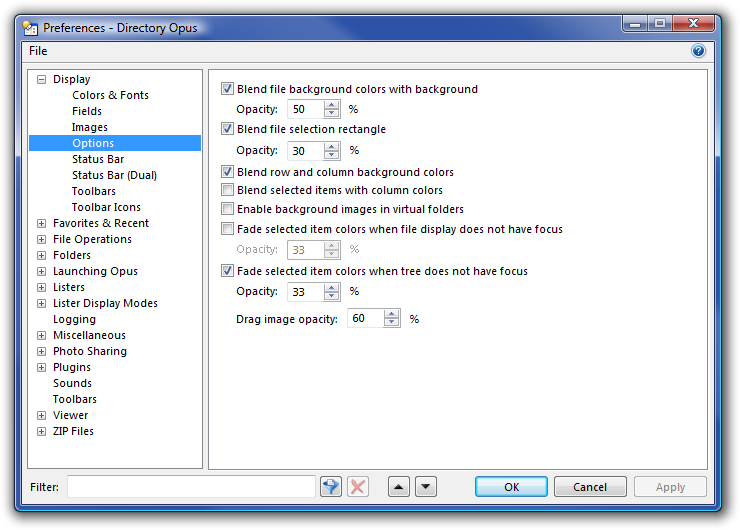Select the Toolbar Icons page

[x=106, y=208]
